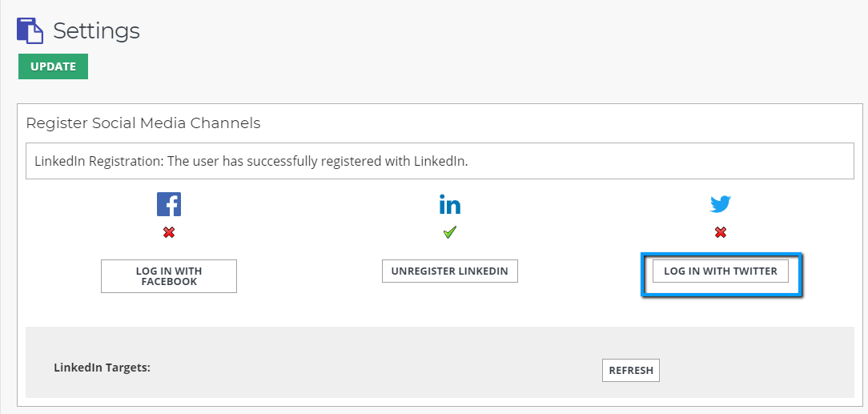Click the LinkedIn Registration success message box
Viewport: 868px width, 414px height.
(x=440, y=161)
